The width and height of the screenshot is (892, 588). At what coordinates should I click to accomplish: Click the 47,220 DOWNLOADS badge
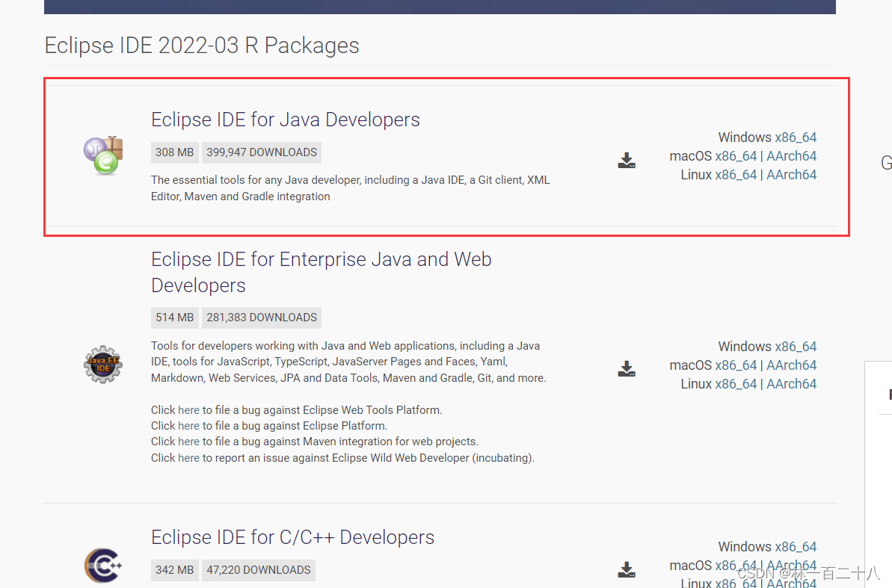pos(259,570)
